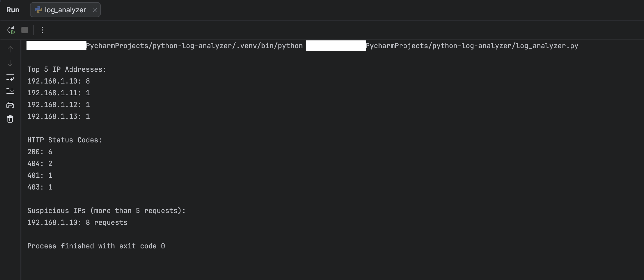Clear all console output with trash icon
This screenshot has width=644, height=280.
[10, 119]
